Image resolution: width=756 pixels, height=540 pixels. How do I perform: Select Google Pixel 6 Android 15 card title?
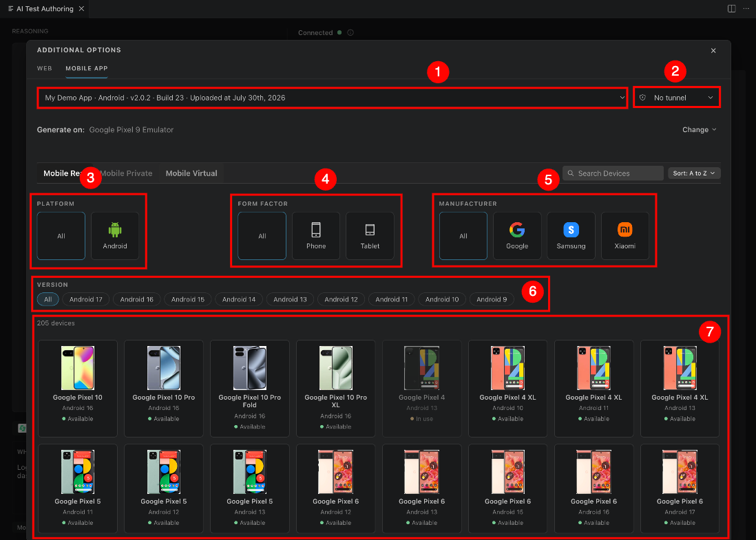507,501
